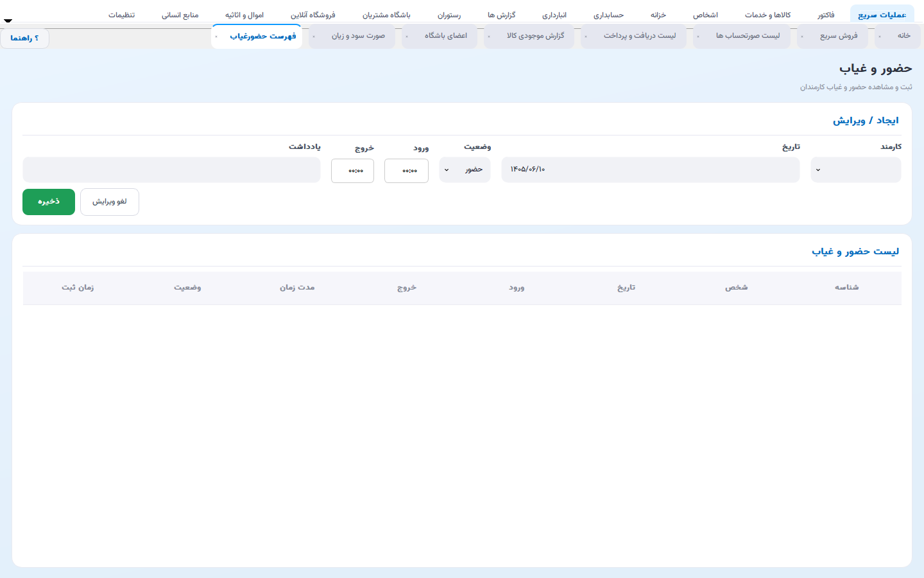Set the ورود entry time field
Viewport: 924px width, 578px height.
pos(406,171)
